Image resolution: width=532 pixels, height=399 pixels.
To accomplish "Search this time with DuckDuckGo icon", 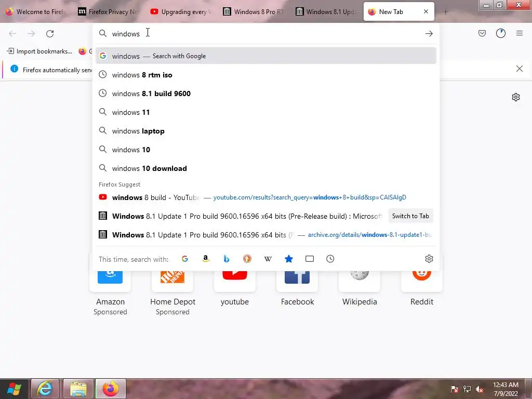I will click(247, 259).
